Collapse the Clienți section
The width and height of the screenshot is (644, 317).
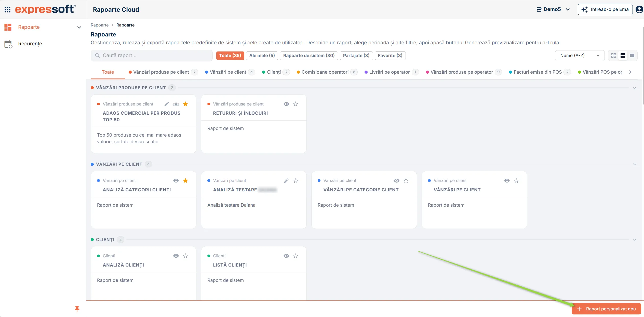coord(635,240)
